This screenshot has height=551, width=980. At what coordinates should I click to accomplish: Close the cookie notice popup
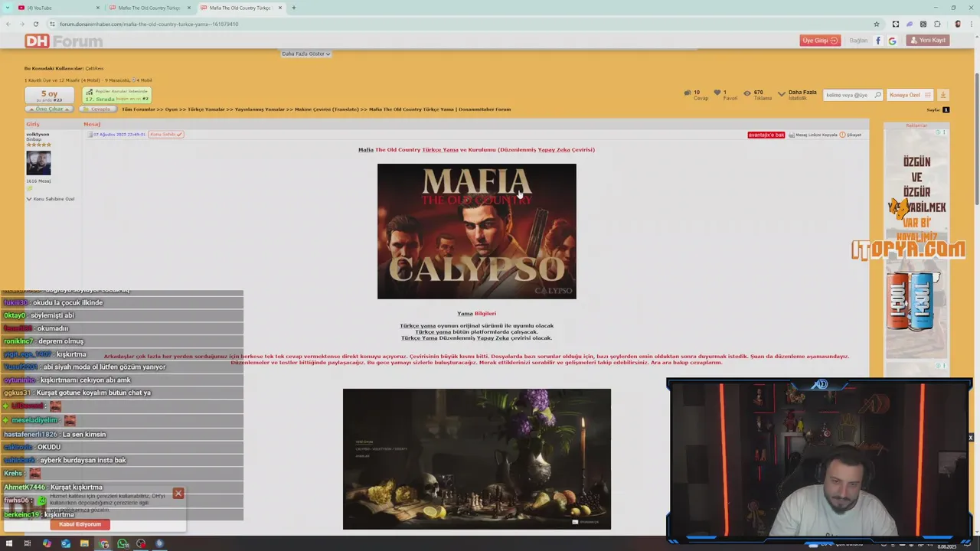(178, 494)
